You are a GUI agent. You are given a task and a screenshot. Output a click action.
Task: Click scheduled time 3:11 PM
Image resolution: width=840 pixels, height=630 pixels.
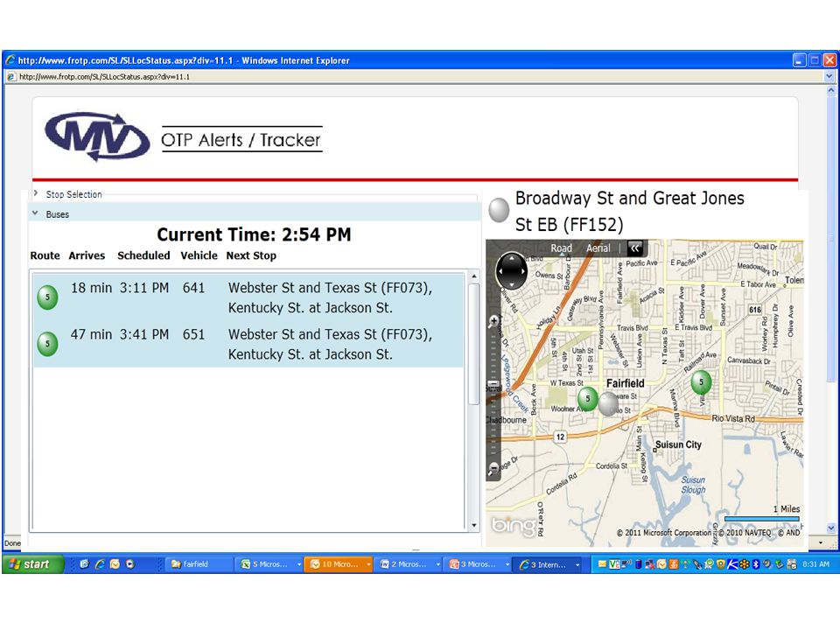[144, 288]
